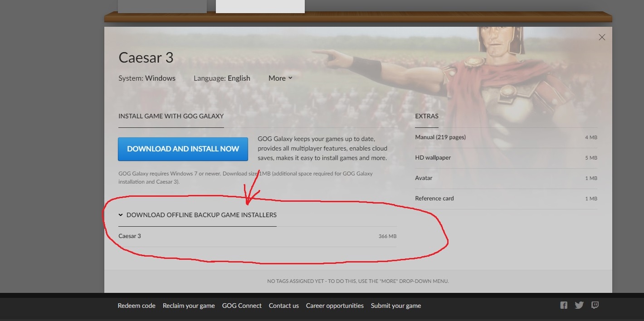Viewport: 644px width, 321px height.
Task: Open the Redeem code link
Action: pos(137,306)
